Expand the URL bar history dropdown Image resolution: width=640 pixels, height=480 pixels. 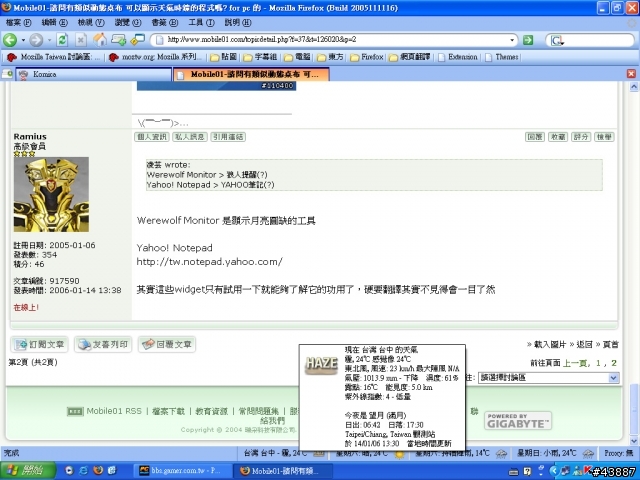click(512, 40)
